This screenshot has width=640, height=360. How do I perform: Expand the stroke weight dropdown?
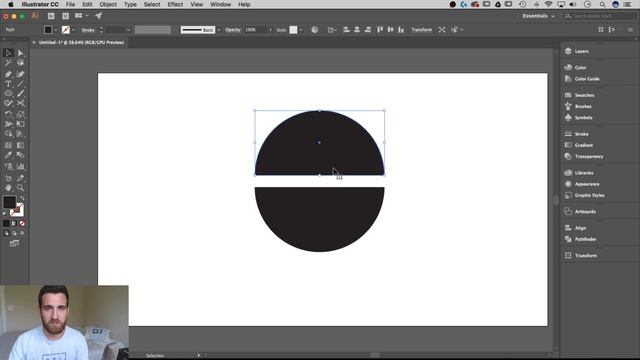[128, 30]
